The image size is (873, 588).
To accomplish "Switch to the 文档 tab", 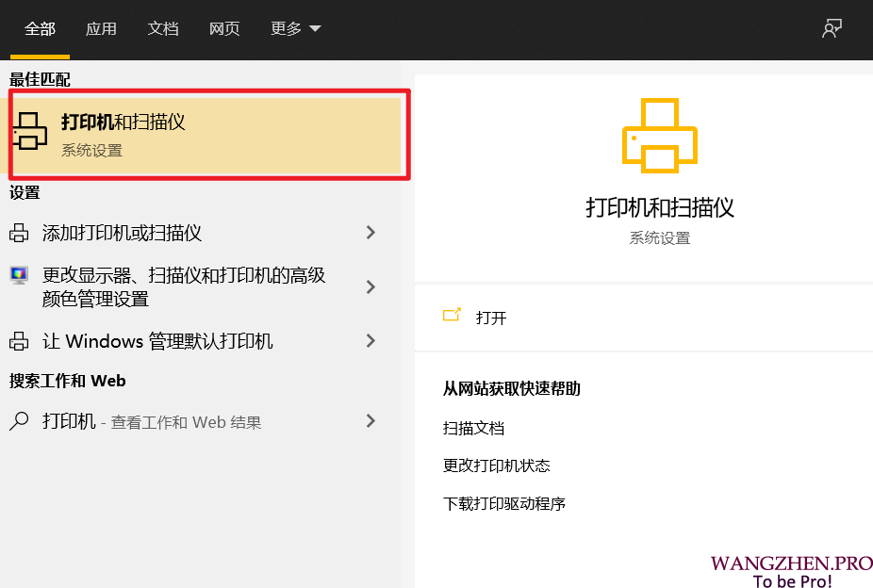I will tap(163, 28).
